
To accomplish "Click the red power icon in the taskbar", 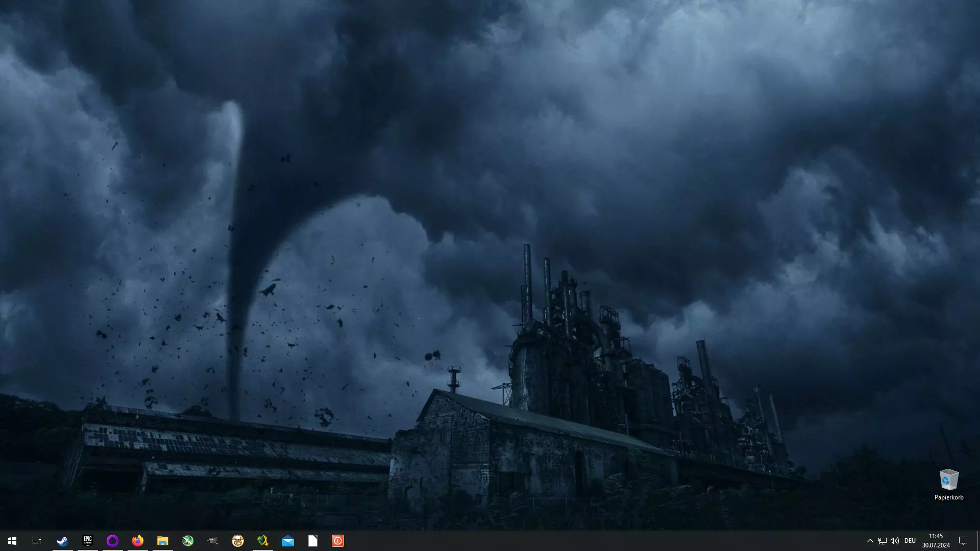I will pyautogui.click(x=338, y=541).
